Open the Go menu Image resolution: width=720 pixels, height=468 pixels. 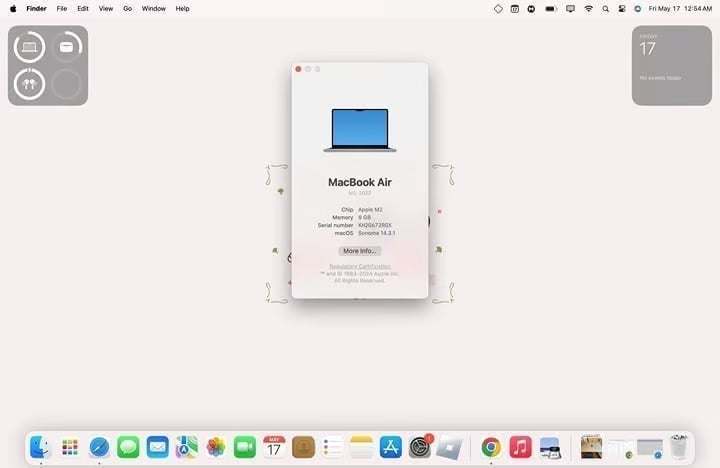128,9
